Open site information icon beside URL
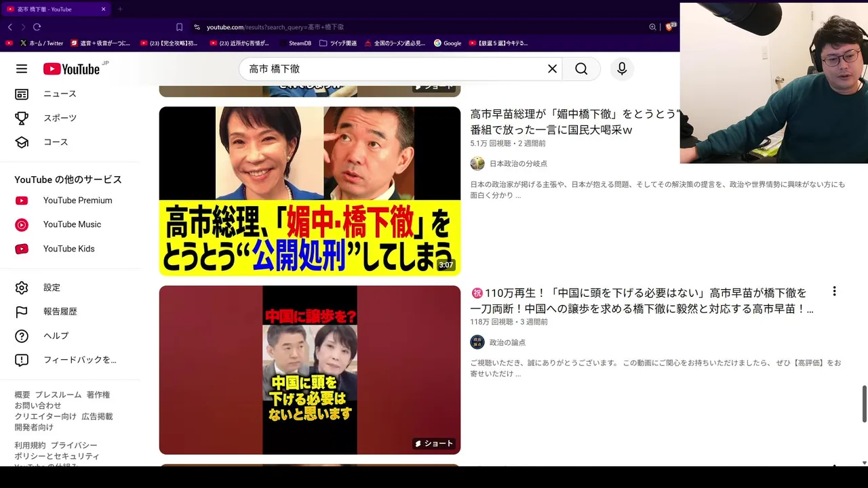The width and height of the screenshot is (868, 488). (197, 27)
